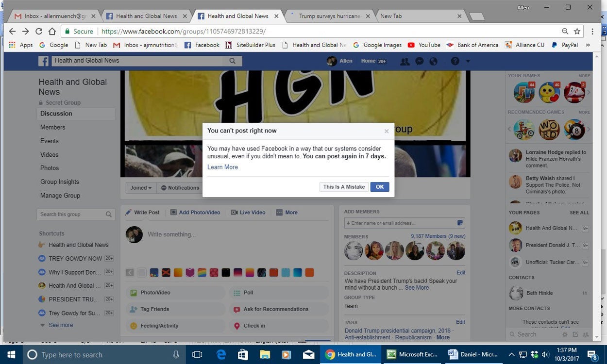The width and height of the screenshot is (607, 364).
Task: Click Ask for Recommendations option
Action: [x=279, y=309]
